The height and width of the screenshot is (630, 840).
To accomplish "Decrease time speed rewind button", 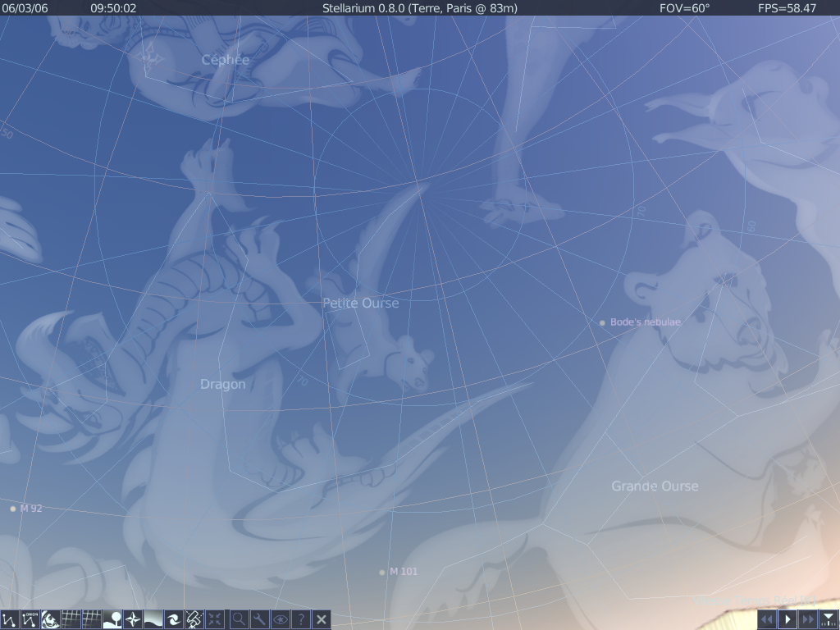I will (x=767, y=620).
